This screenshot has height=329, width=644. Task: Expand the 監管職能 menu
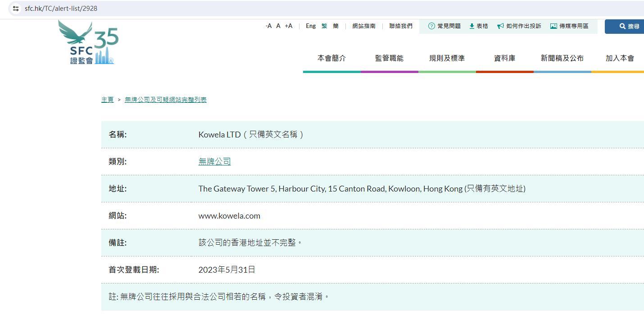[x=389, y=58]
